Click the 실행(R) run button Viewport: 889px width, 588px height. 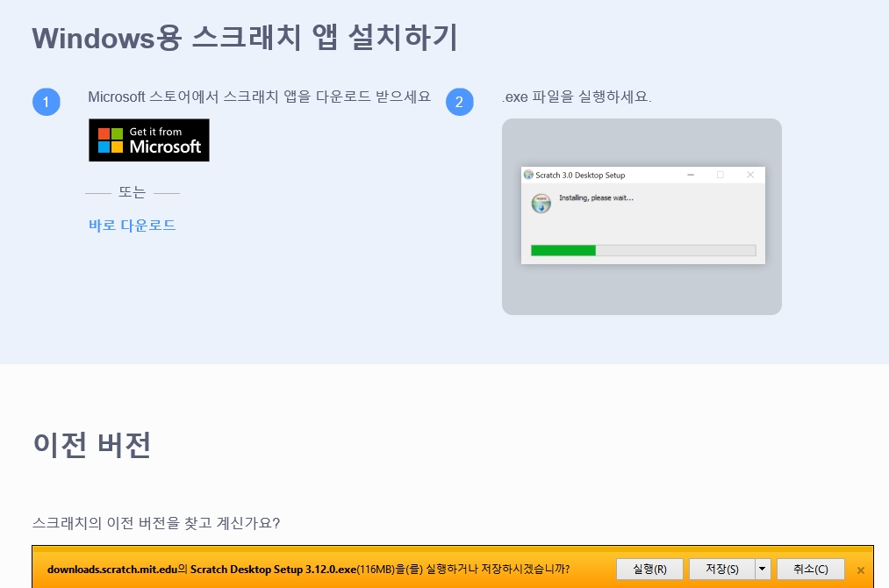pos(649,569)
